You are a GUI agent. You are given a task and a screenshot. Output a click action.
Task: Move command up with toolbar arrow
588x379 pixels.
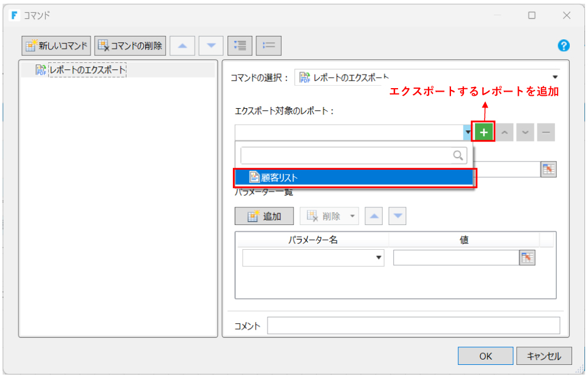182,45
